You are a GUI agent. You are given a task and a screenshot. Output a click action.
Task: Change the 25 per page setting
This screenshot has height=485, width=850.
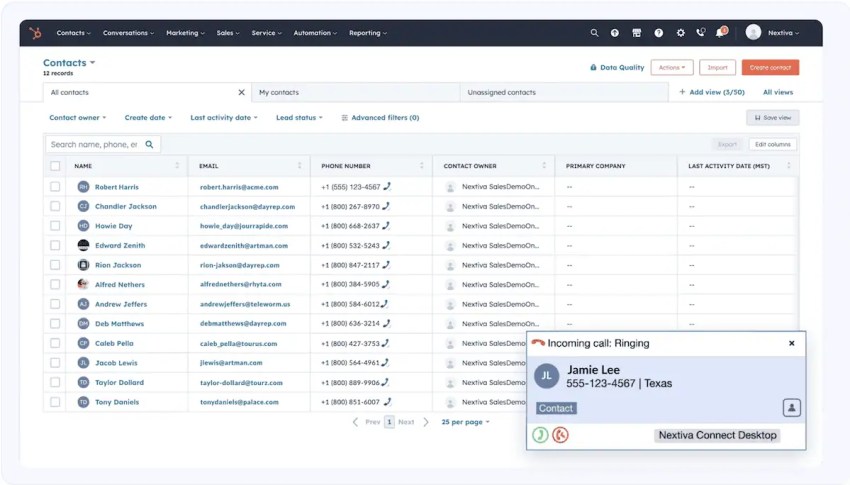[465, 422]
